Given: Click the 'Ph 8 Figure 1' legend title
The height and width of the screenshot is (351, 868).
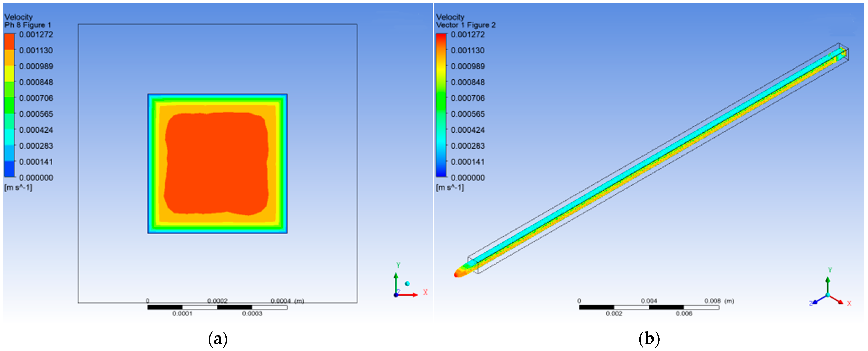Looking at the screenshot, I should click(28, 25).
